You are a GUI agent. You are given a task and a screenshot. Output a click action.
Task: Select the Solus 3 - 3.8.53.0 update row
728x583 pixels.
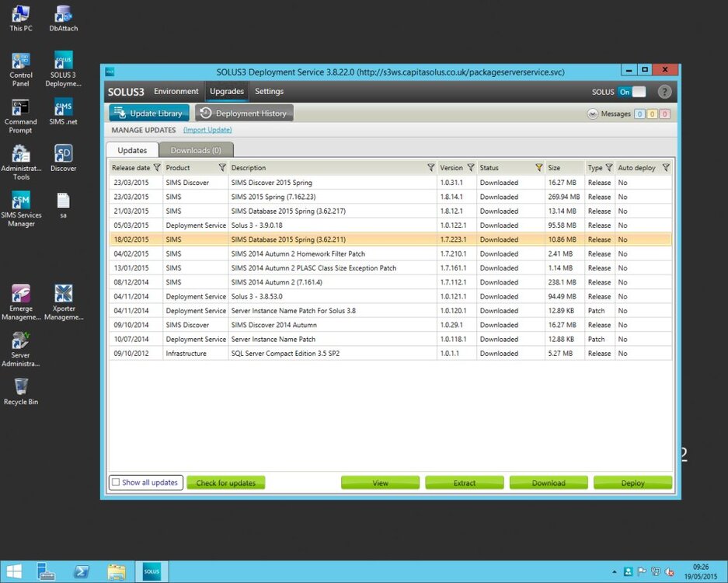click(x=391, y=296)
